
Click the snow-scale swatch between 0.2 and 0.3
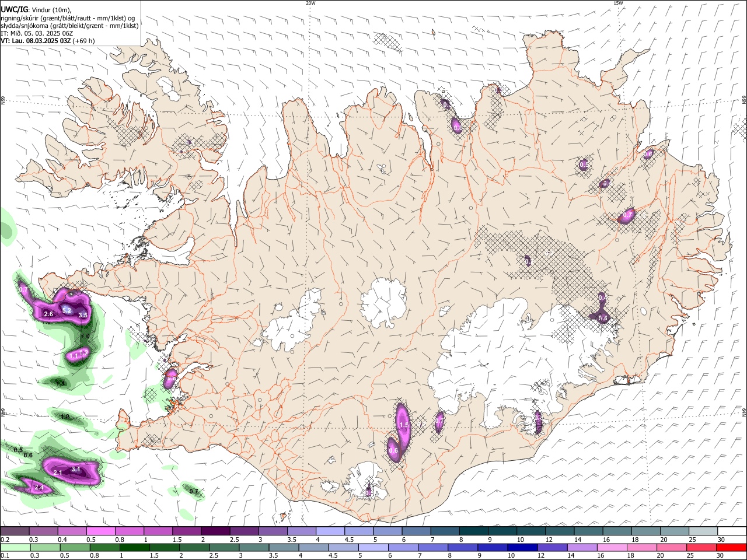tap(15, 531)
